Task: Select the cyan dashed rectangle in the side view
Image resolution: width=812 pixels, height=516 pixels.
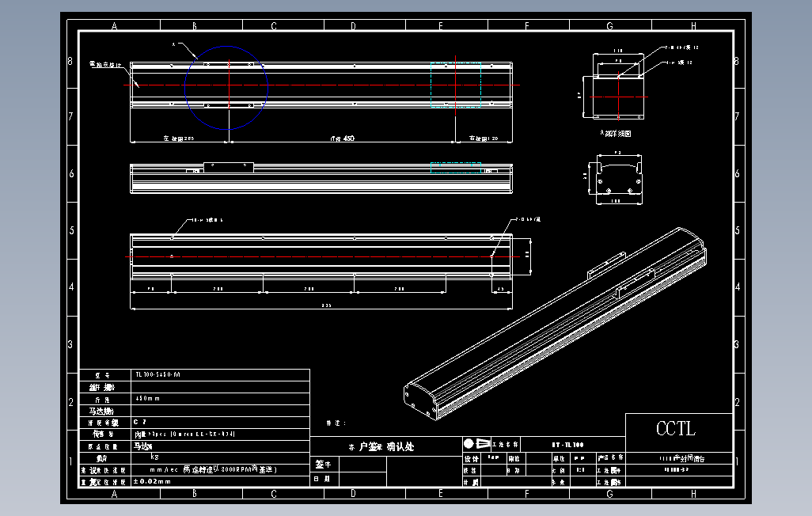Action: 456,168
